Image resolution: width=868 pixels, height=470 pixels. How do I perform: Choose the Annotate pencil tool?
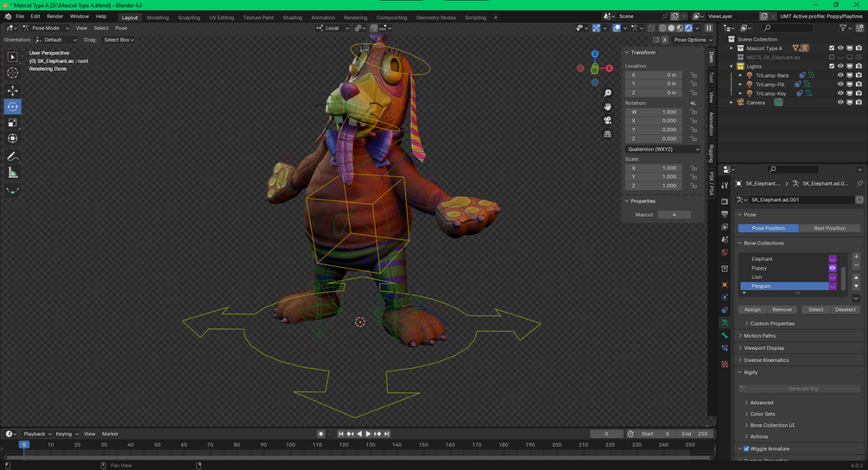[13, 156]
